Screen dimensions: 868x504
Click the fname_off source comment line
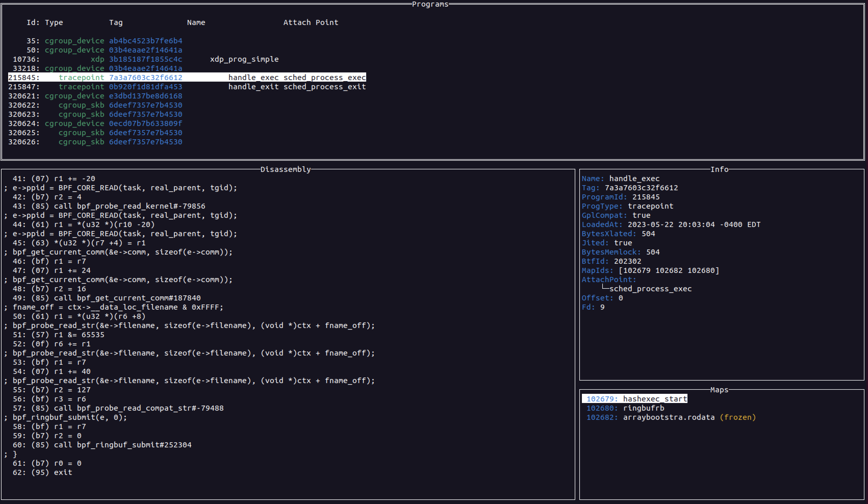click(x=114, y=307)
